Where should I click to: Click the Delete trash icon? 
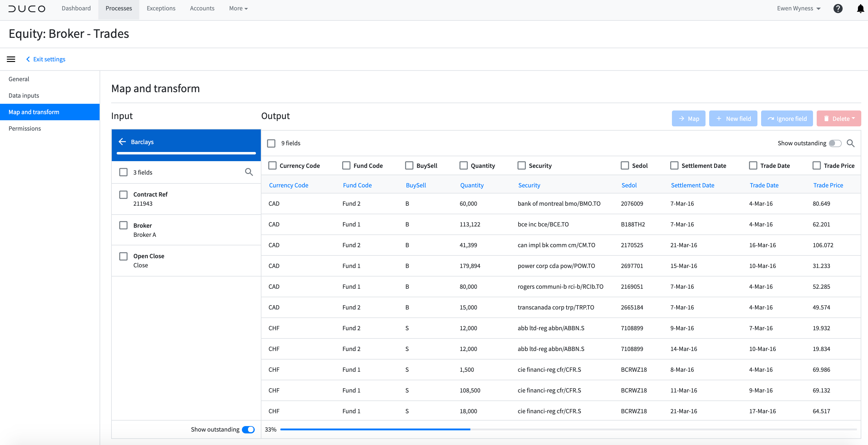826,118
